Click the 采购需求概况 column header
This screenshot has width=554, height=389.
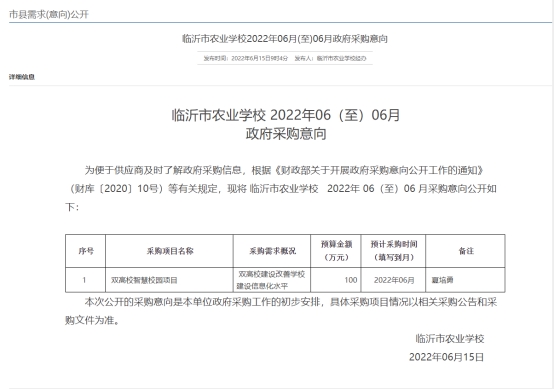tap(272, 251)
